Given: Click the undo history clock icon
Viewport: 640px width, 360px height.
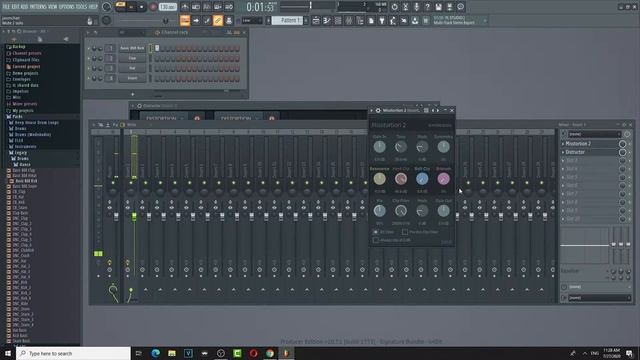Looking at the screenshot, I should pyautogui.click(x=394, y=7).
